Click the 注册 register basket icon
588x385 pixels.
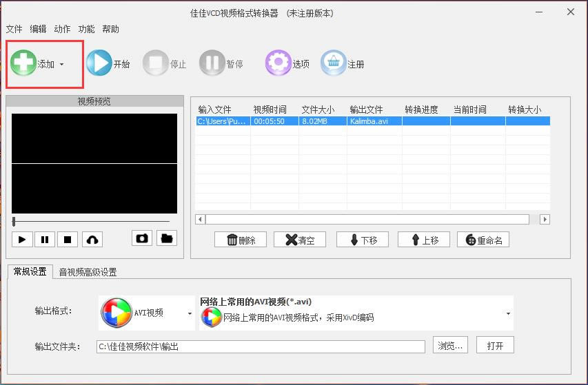(333, 63)
